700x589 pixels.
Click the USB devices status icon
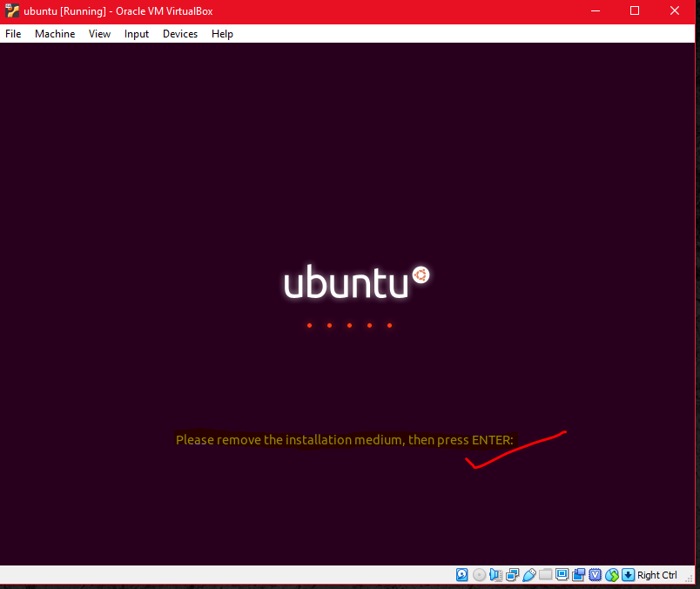point(528,575)
